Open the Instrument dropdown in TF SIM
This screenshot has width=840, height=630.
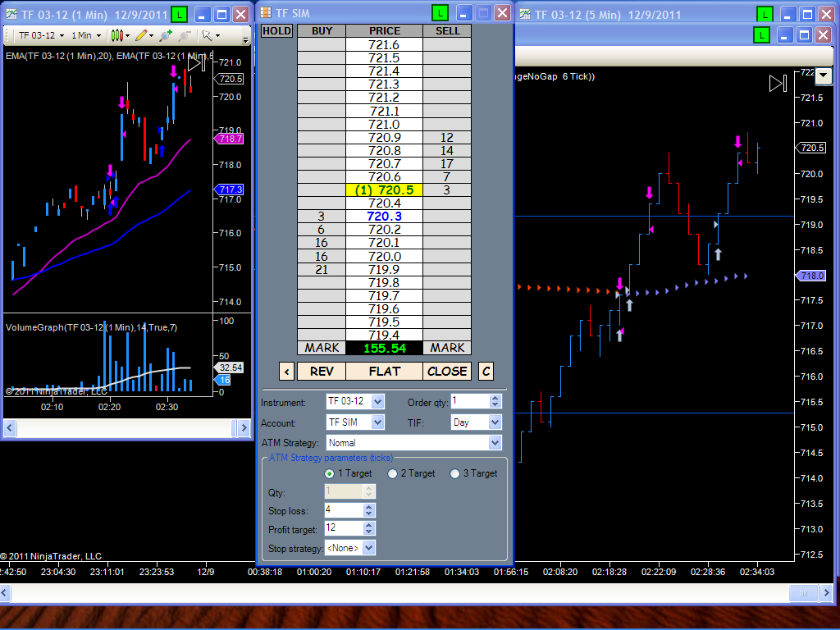click(377, 401)
